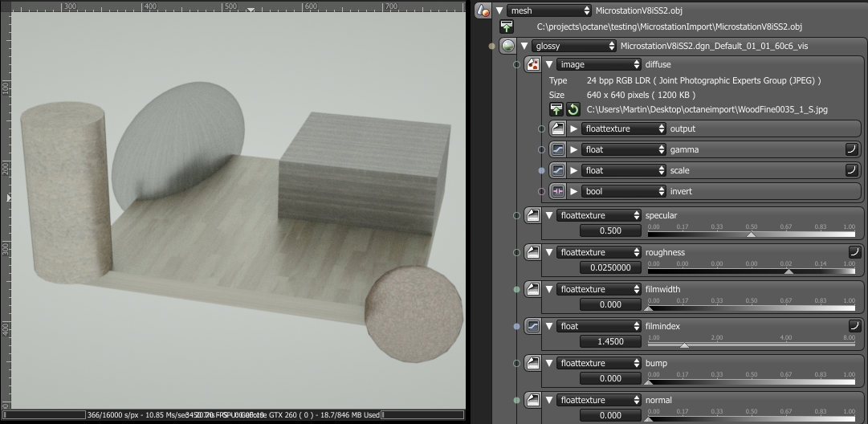Click the load image file icon
This screenshot has height=424, width=868.
556,109
